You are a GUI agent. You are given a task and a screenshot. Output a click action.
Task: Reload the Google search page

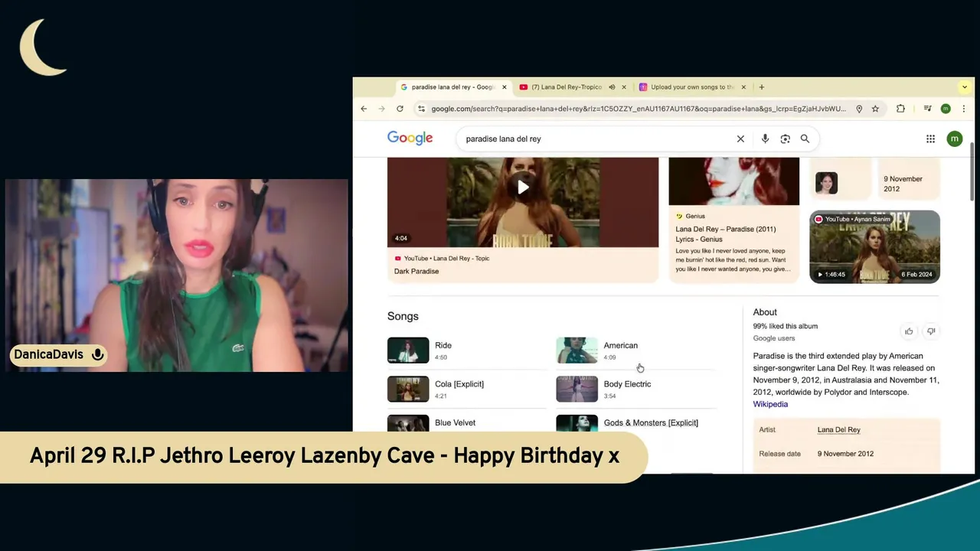[400, 109]
